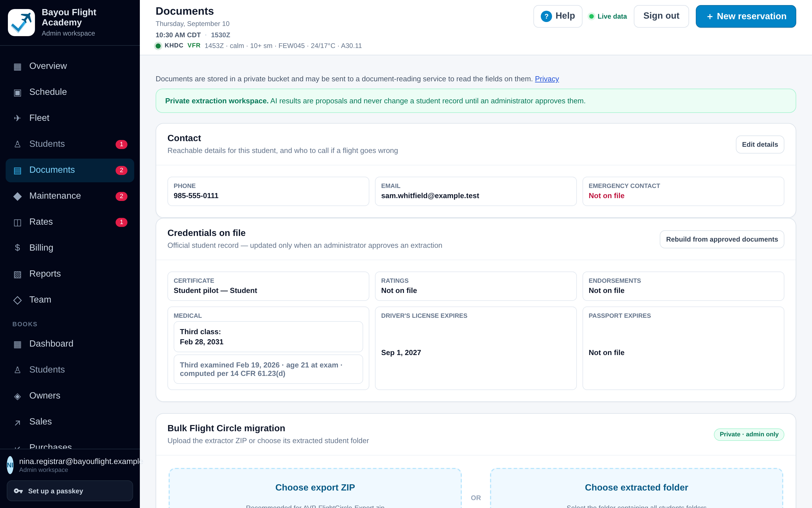Click the passkey key icon

(18, 491)
